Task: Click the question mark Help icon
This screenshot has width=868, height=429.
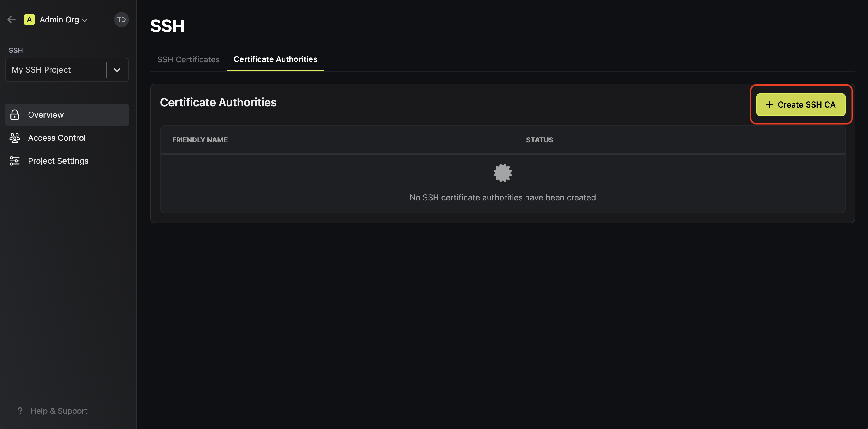Action: point(20,411)
